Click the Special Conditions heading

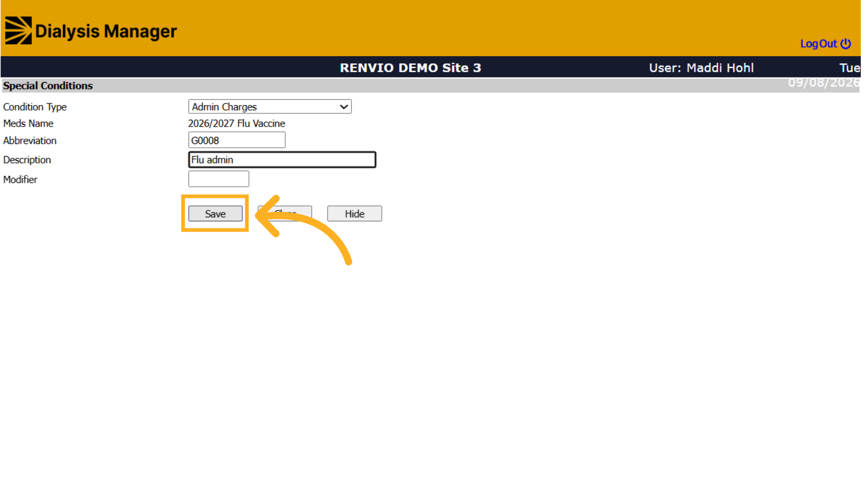[x=48, y=86]
